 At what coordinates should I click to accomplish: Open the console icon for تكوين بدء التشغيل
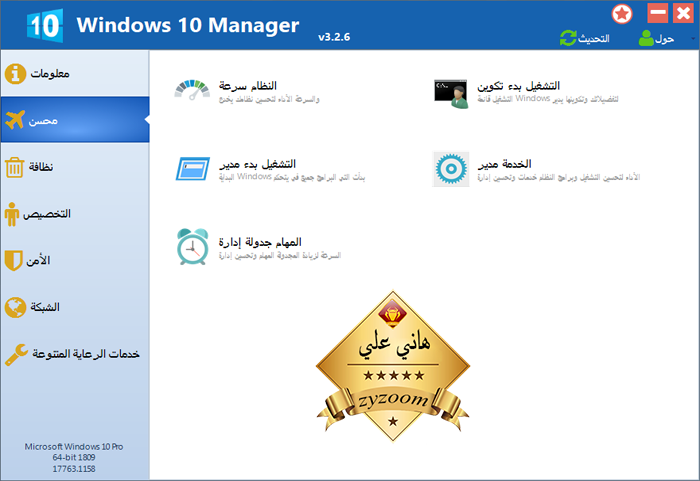[451, 94]
